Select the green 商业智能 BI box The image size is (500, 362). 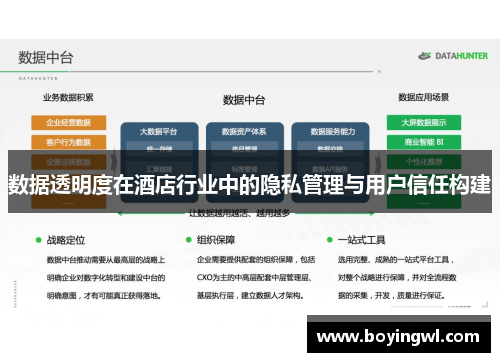(x=424, y=142)
